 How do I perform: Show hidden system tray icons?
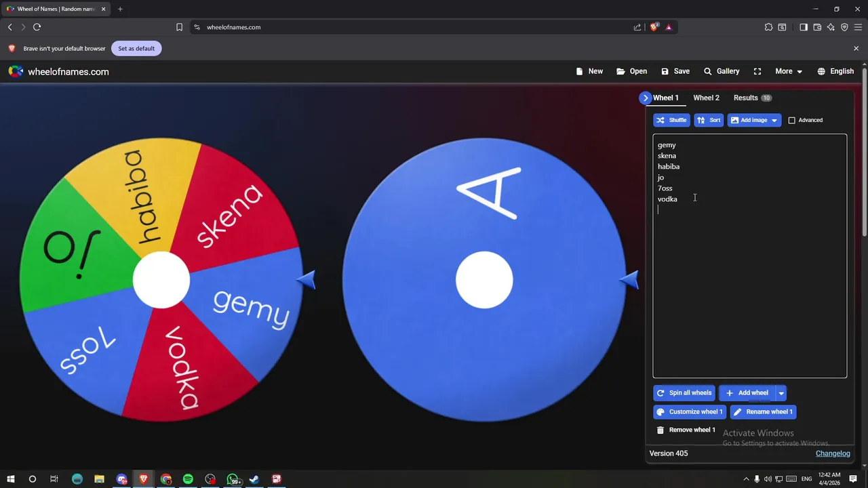(746, 479)
